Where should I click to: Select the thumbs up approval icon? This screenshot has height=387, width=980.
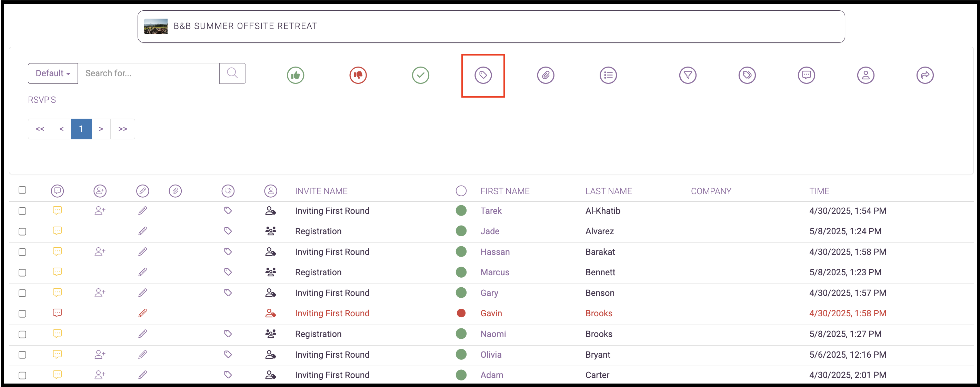coord(296,75)
